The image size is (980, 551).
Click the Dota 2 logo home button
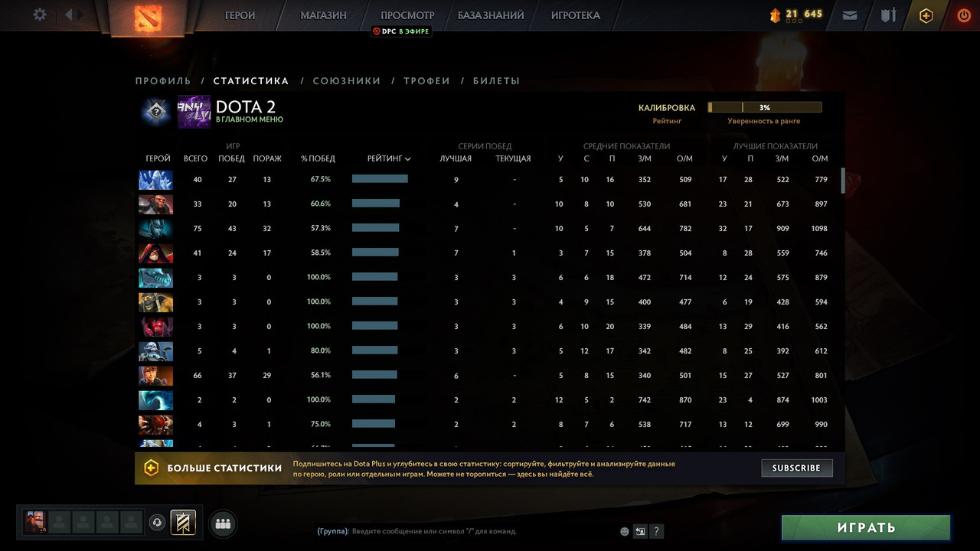click(x=148, y=17)
